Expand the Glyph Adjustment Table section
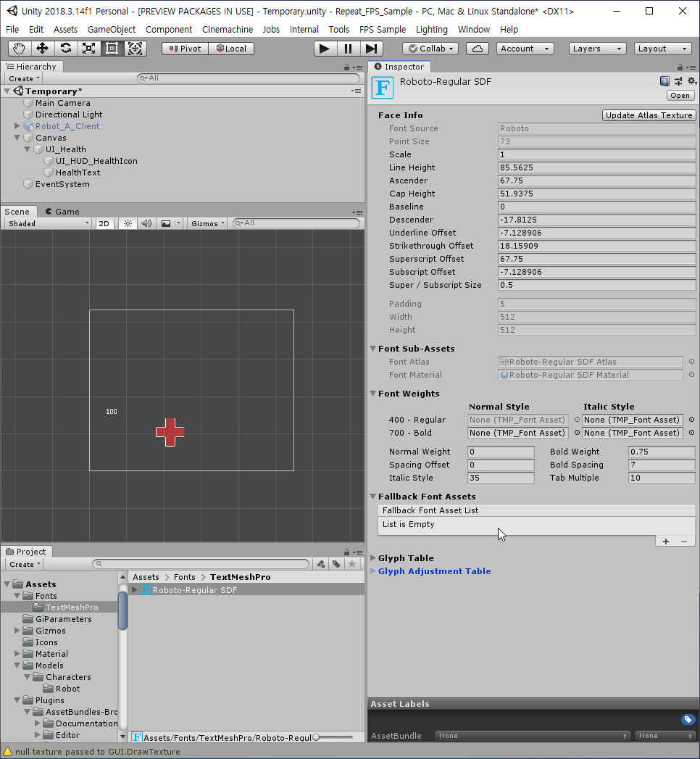The width and height of the screenshot is (700, 759). pos(373,571)
